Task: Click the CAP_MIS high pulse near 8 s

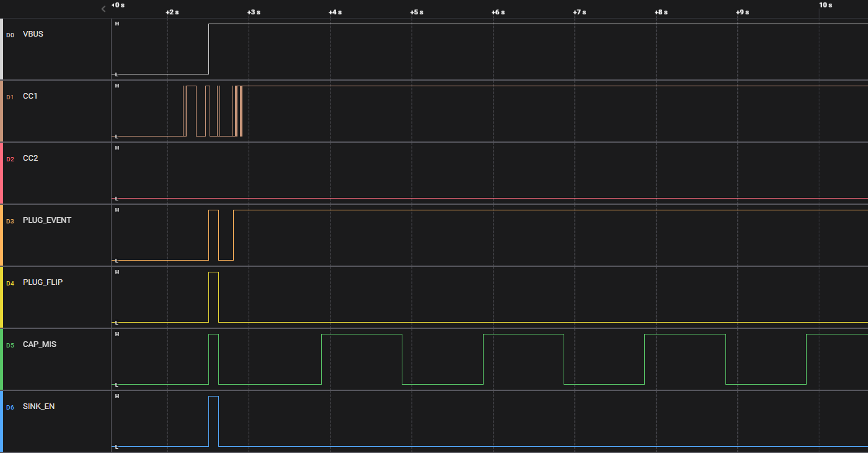Action: pyautogui.click(x=685, y=359)
